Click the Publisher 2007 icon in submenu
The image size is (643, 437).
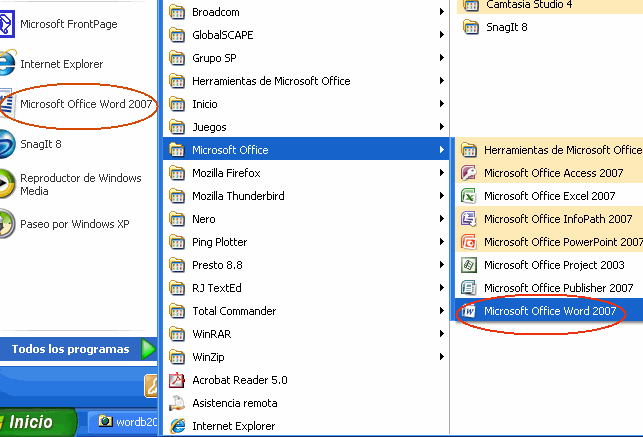pos(468,288)
